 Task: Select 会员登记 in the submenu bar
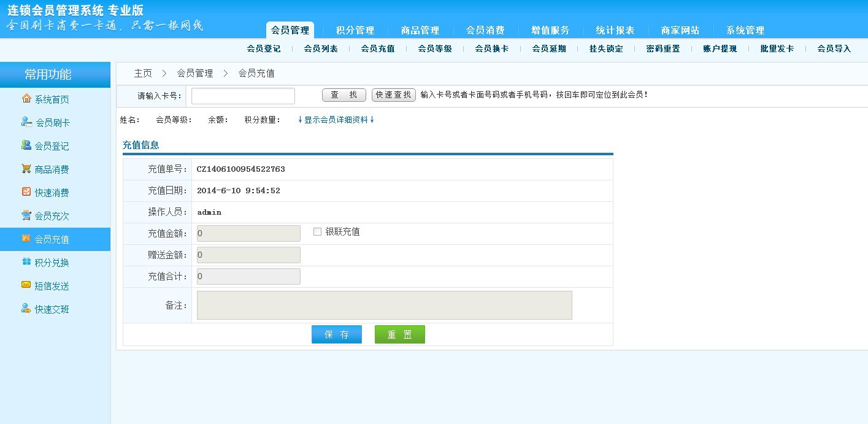click(264, 48)
